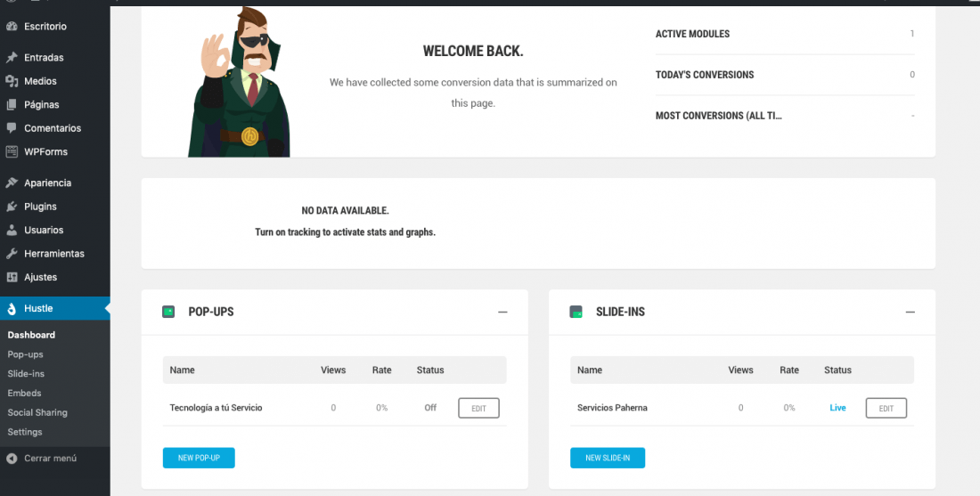The image size is (980, 496).
Task: Click the Off status of pop-up
Action: pyautogui.click(x=430, y=408)
